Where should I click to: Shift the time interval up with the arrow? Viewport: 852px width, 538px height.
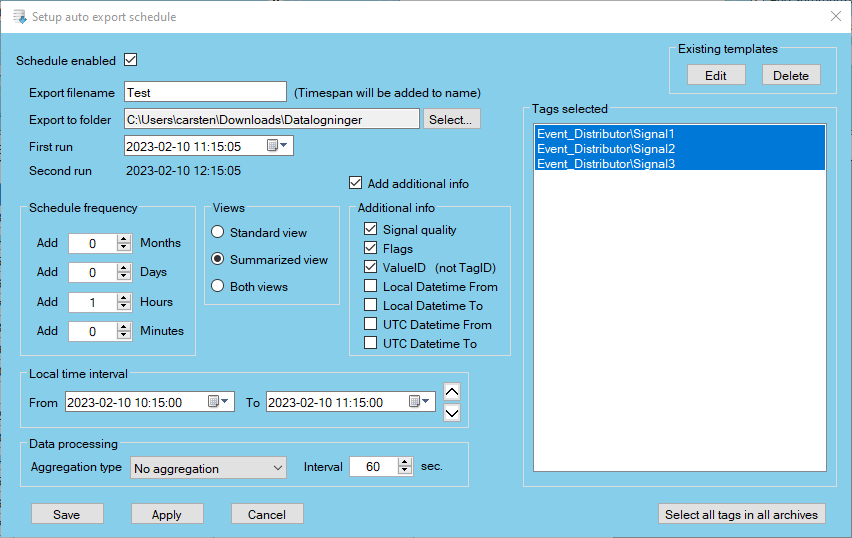click(452, 392)
